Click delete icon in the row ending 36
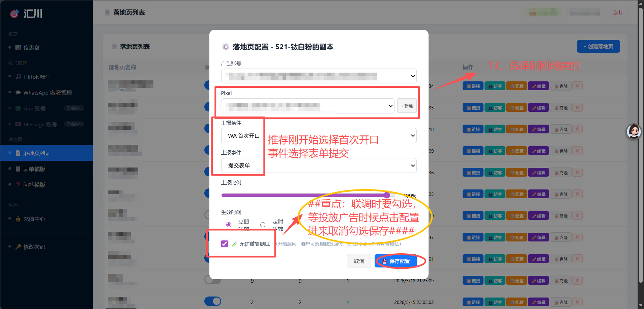 pyautogui.click(x=577, y=173)
